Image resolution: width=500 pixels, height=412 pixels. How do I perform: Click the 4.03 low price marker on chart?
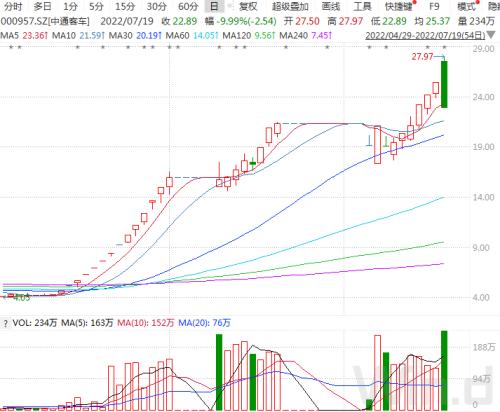click(22, 298)
